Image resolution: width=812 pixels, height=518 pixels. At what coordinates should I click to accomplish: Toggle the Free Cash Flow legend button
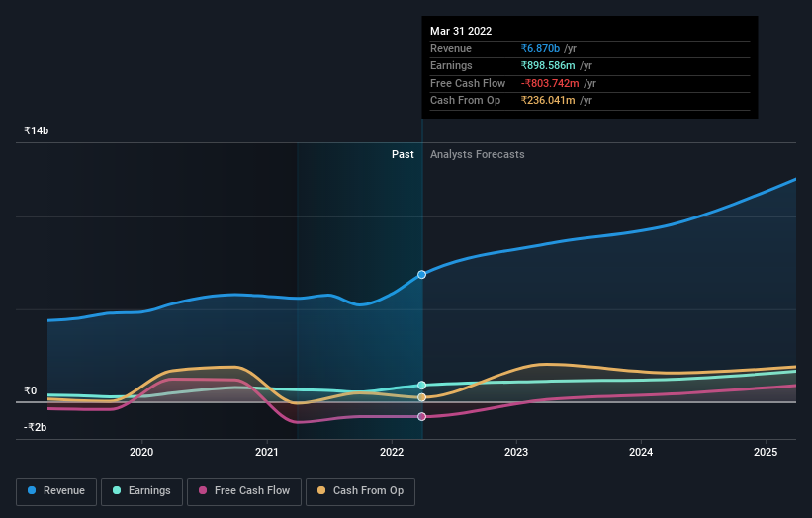click(x=244, y=491)
